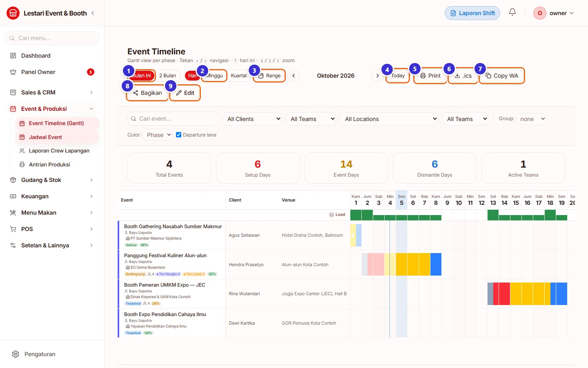Screen dimensions: 588x368
Task: Click the Edit button with pencil icon
Action: 185,93
